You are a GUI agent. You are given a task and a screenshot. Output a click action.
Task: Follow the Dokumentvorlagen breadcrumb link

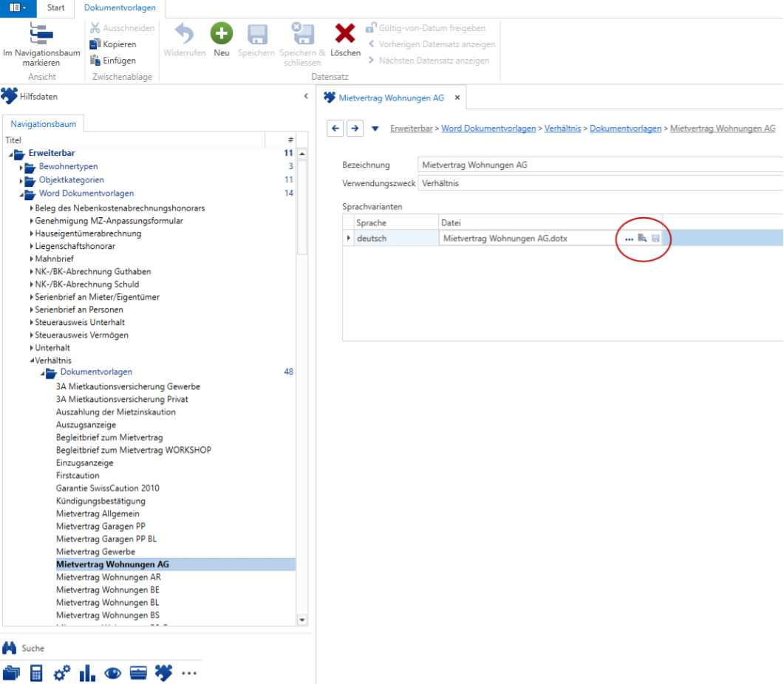(x=625, y=129)
